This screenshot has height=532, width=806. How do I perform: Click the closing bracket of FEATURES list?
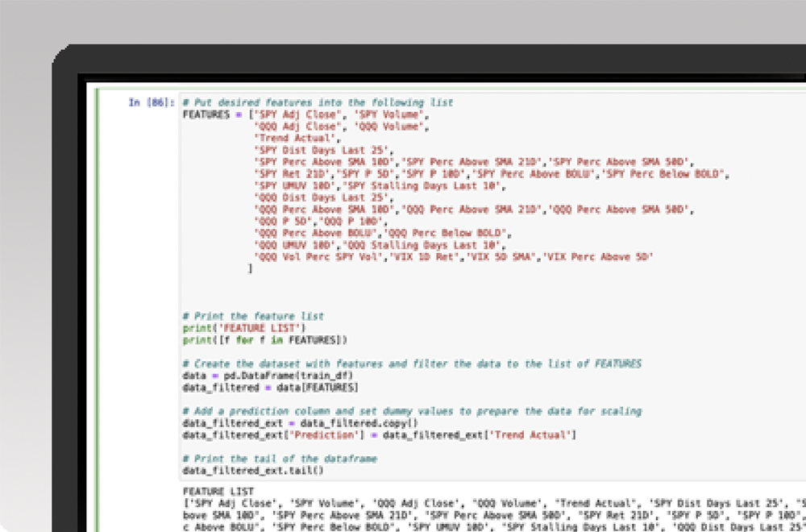251,268
